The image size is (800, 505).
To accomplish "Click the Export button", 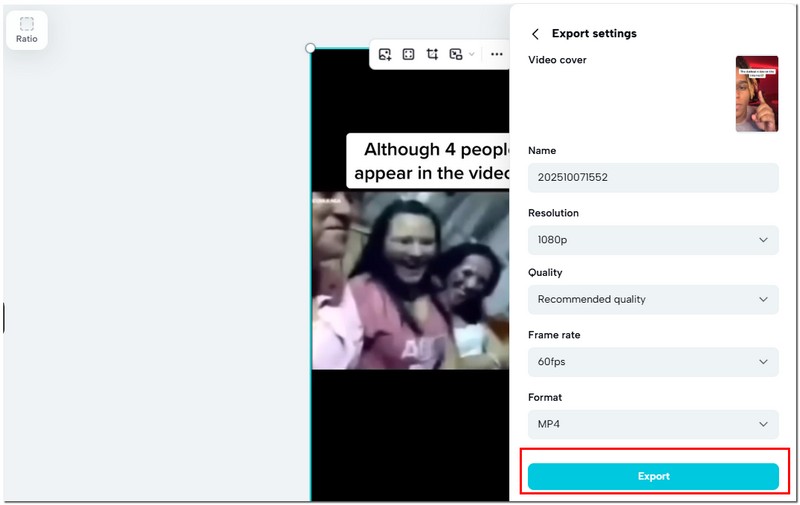I will 653,476.
